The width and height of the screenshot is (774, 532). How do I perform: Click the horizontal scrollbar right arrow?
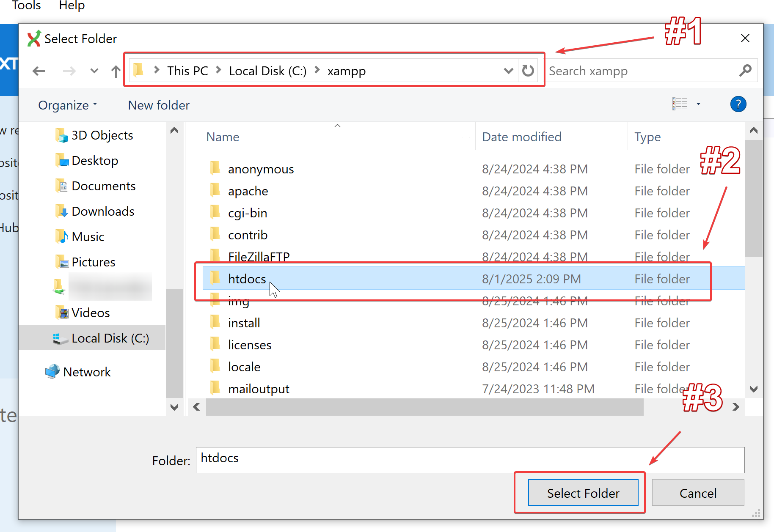736,407
